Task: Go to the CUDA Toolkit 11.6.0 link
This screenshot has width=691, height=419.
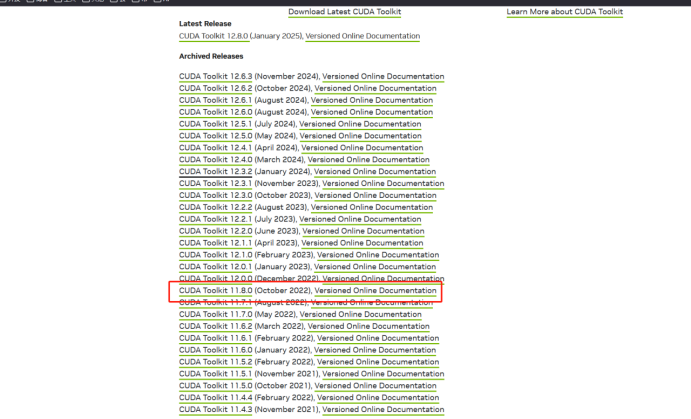Action: (215, 350)
